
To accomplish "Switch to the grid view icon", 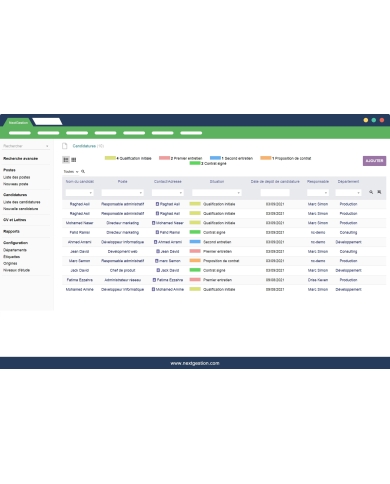I will click(x=74, y=160).
